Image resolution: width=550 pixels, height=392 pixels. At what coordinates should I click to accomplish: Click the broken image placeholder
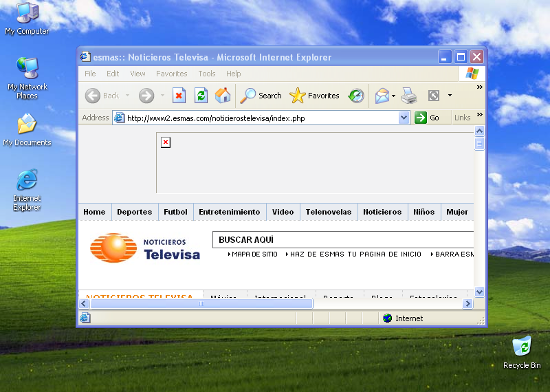[166, 142]
